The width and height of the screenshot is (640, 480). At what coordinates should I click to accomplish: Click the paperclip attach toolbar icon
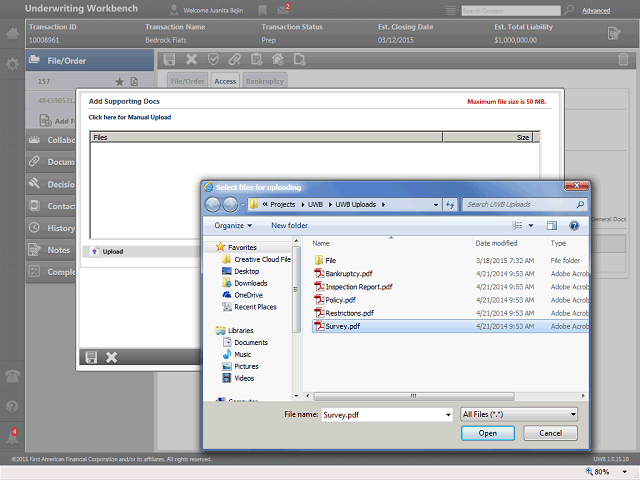point(235,60)
